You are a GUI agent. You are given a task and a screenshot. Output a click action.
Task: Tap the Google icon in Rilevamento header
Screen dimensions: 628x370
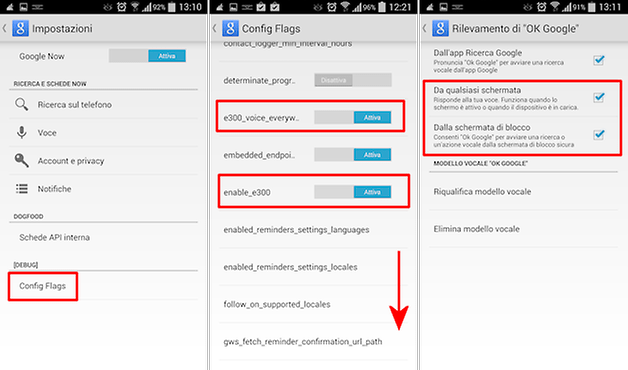440,28
